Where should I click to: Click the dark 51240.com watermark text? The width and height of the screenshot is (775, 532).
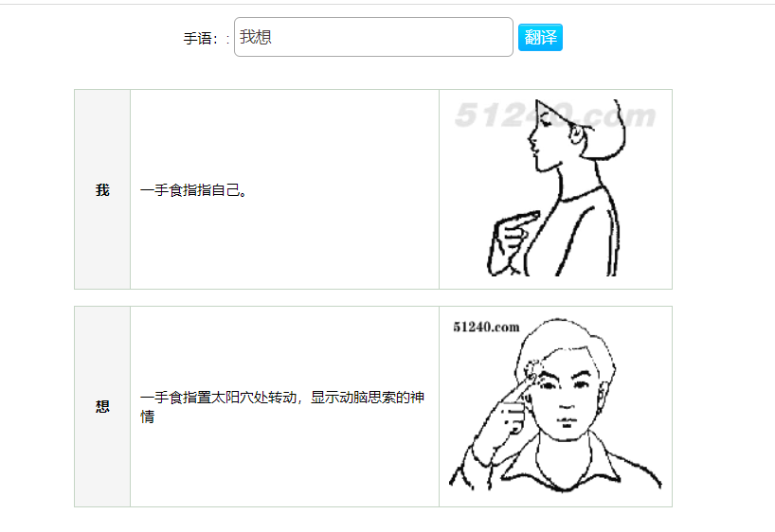coord(486,327)
